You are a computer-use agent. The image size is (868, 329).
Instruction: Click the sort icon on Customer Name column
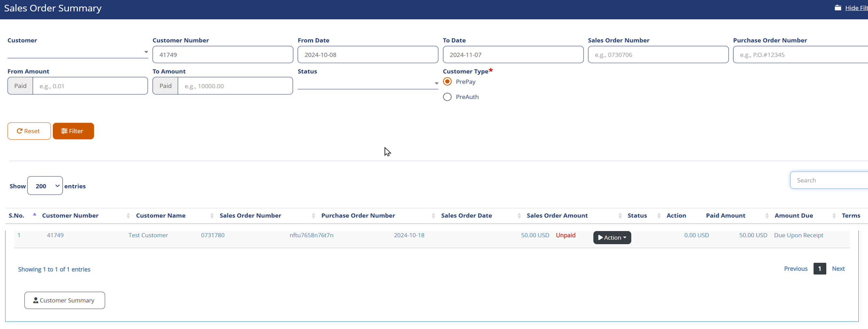[212, 216]
